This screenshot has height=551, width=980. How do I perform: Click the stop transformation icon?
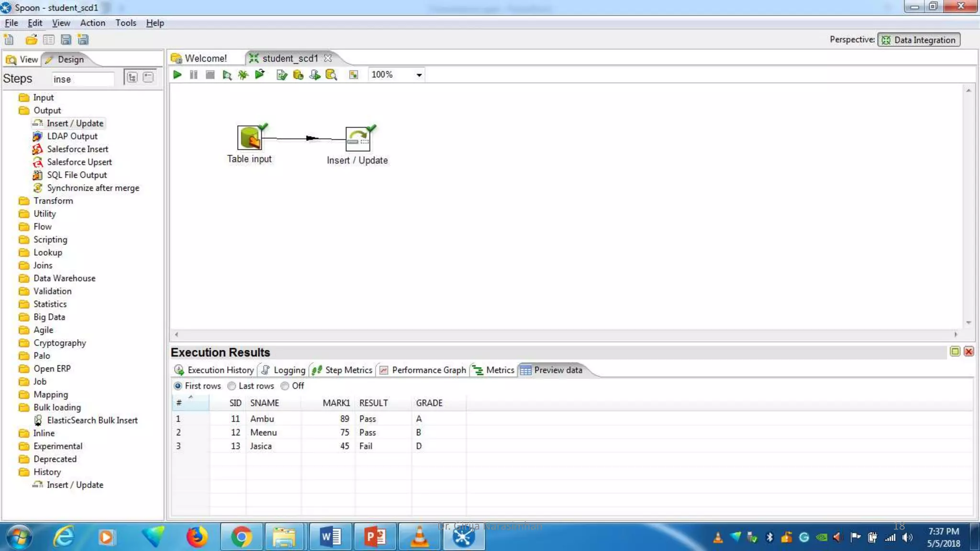[210, 75]
